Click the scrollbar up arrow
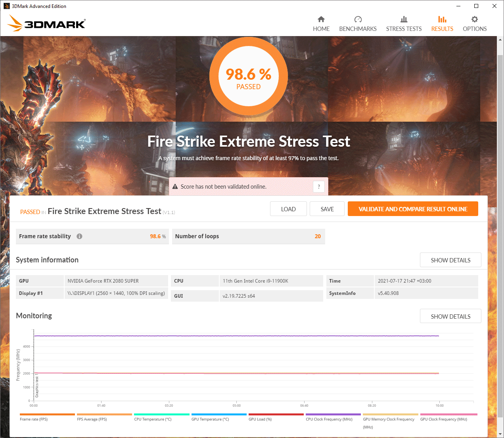Screen dimensions: 504x438 pyautogui.click(x=500, y=39)
